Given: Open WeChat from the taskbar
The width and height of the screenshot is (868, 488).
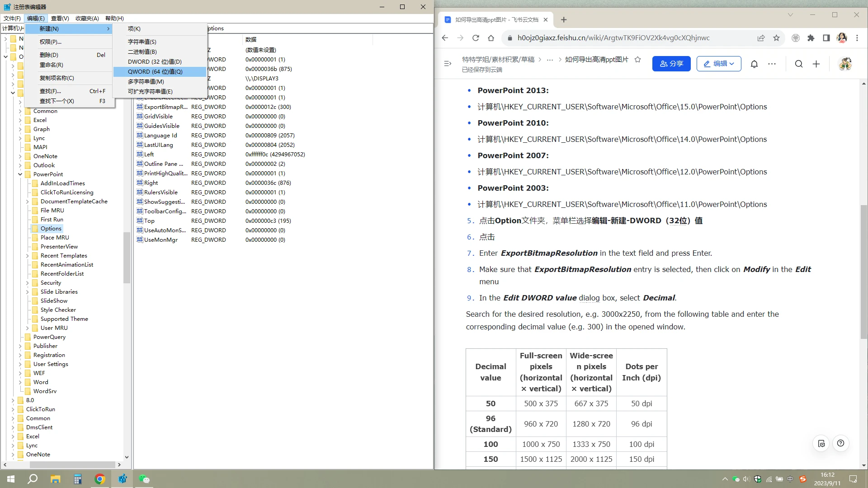Looking at the screenshot, I should (x=144, y=479).
